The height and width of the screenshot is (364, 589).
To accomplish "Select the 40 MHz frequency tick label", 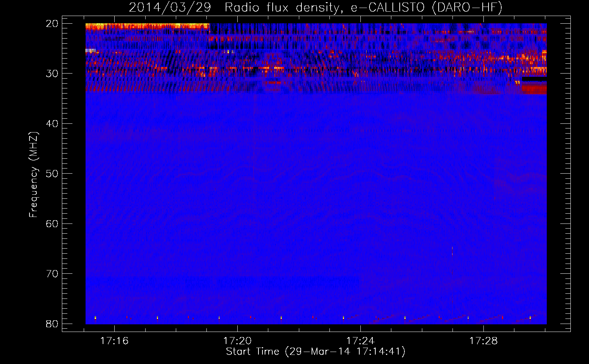I will tap(52, 124).
